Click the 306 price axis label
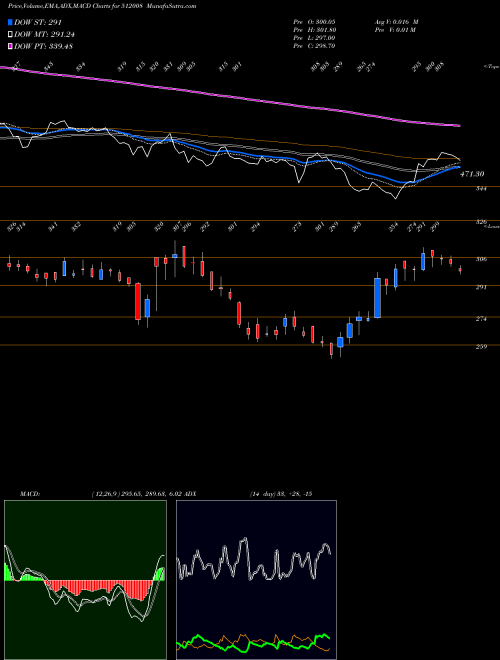The height and width of the screenshot is (660, 500). point(481,259)
